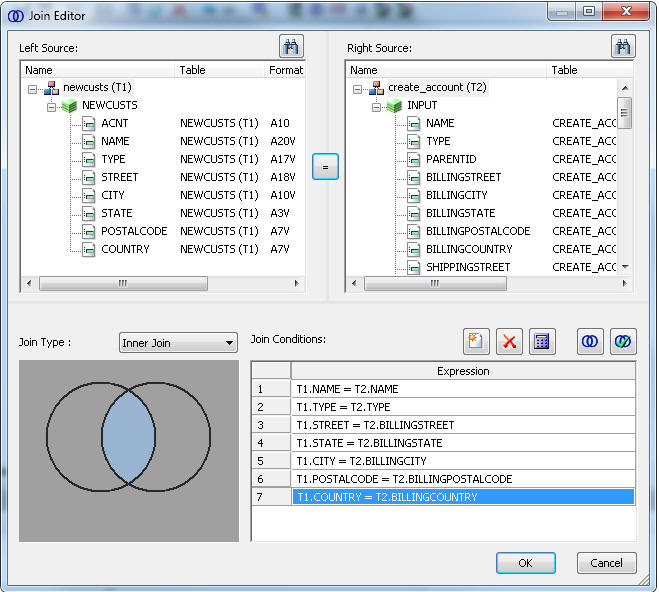
Task: Click right source vertical scroll up arrow
Action: tap(625, 88)
